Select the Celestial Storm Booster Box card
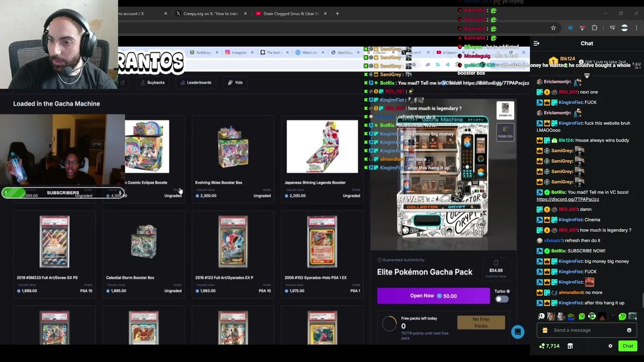This screenshot has height=362, width=644. tap(143, 254)
